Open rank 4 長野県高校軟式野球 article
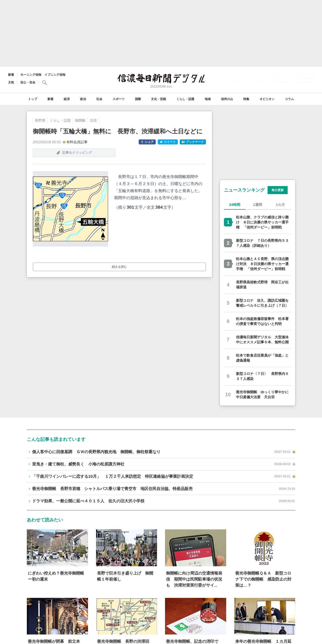322x644 pixels. [258, 285]
